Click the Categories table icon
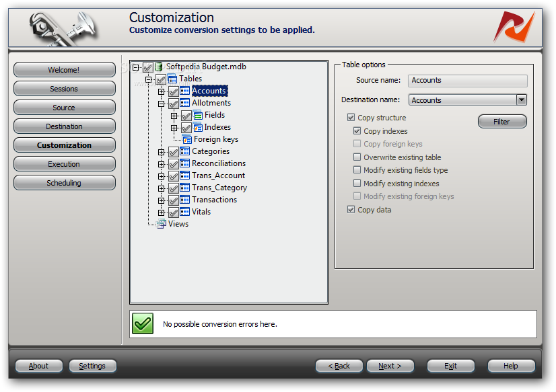Viewport: 556px width, 392px height. coord(184,151)
